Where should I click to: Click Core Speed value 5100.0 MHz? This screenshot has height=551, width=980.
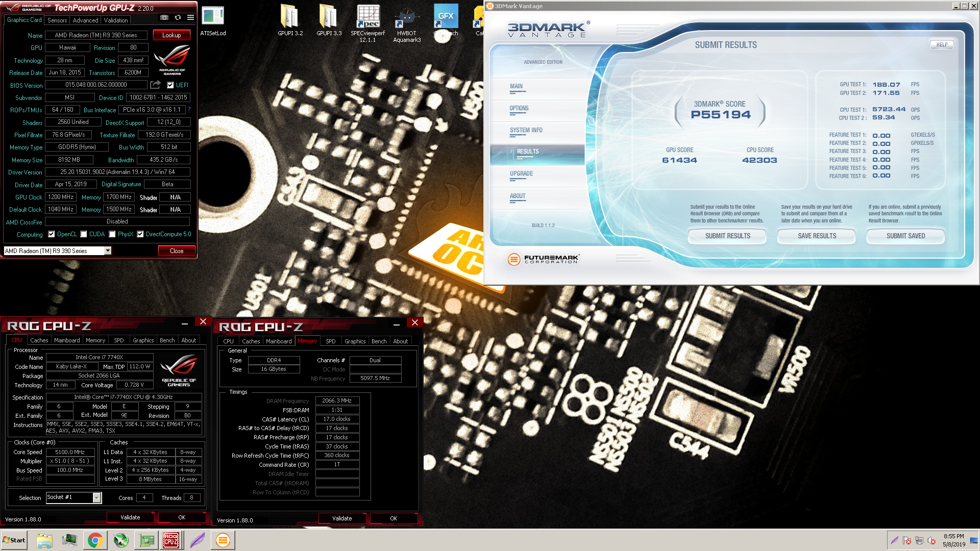[70, 452]
